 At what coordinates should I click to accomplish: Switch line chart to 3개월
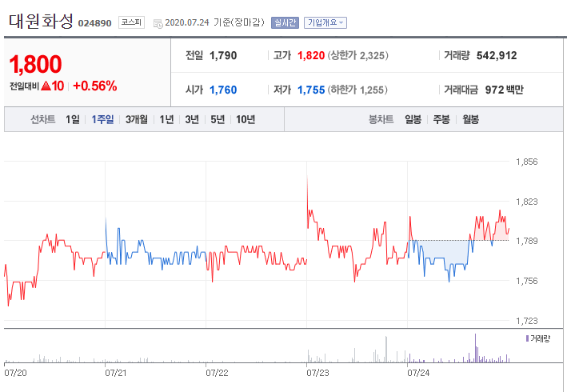tap(136, 119)
